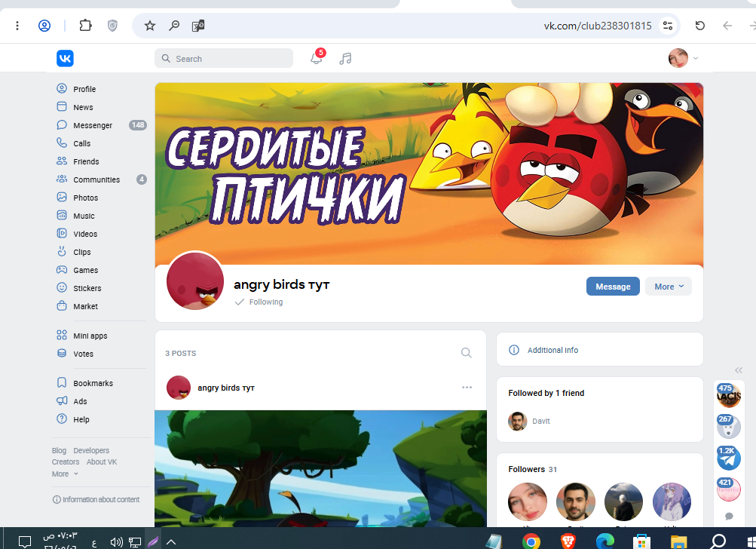
Task: Click the Market bag icon
Action: [x=62, y=306]
